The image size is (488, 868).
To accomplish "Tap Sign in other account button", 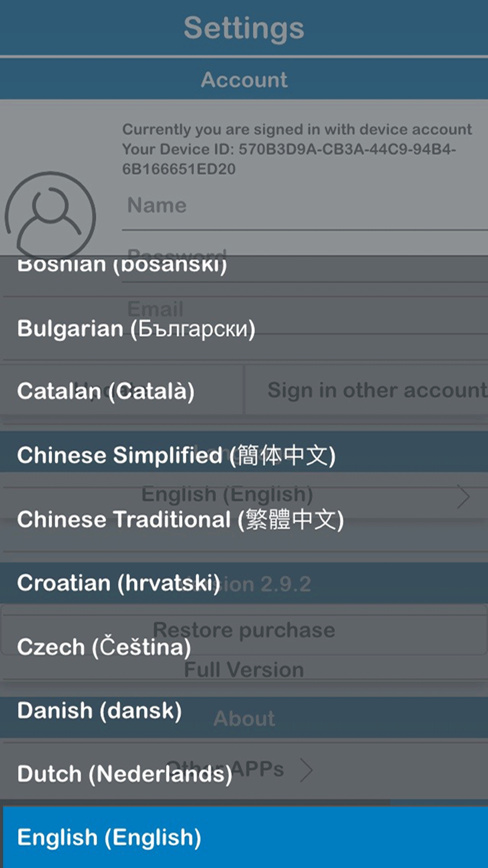I will coord(366,390).
